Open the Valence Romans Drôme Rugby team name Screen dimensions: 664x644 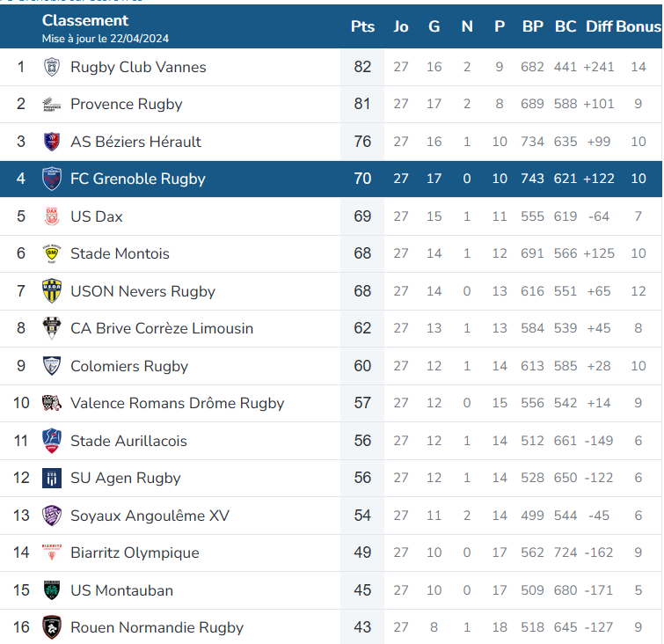point(177,403)
